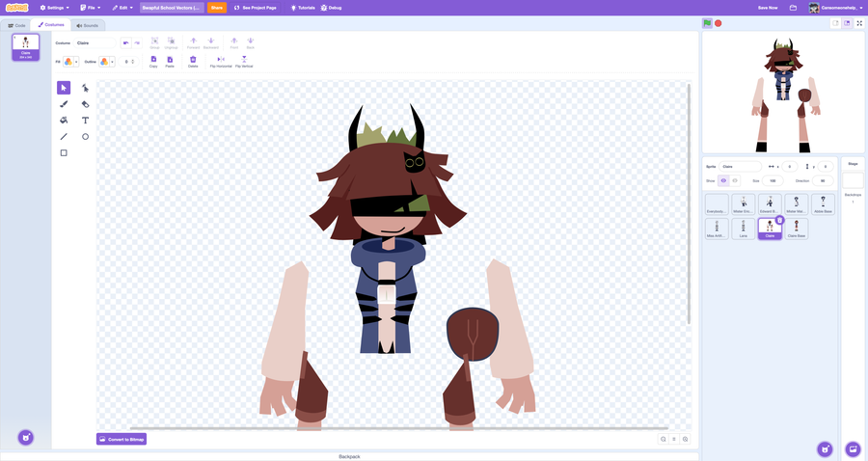
Task: Click See Project Page button
Action: coord(255,8)
